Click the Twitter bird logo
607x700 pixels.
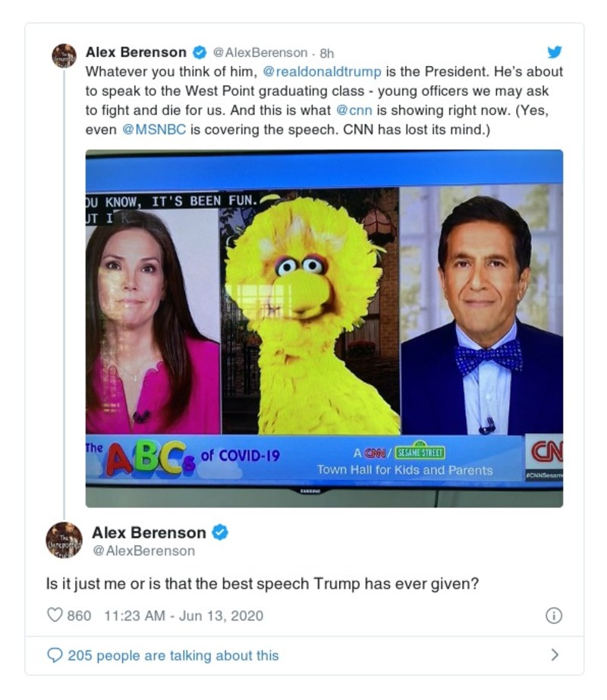[x=555, y=53]
